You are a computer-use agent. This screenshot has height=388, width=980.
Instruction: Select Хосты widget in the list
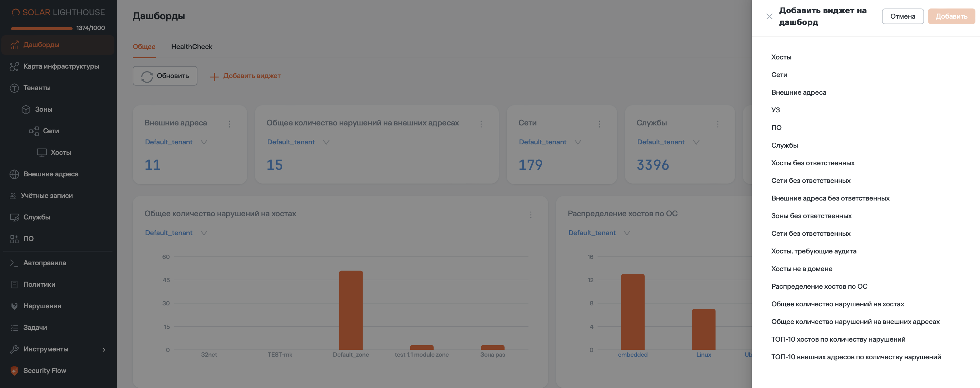pos(781,57)
